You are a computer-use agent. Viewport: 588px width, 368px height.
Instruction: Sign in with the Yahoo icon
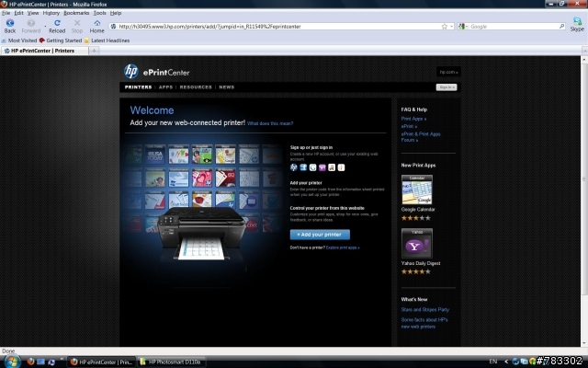coord(322,167)
